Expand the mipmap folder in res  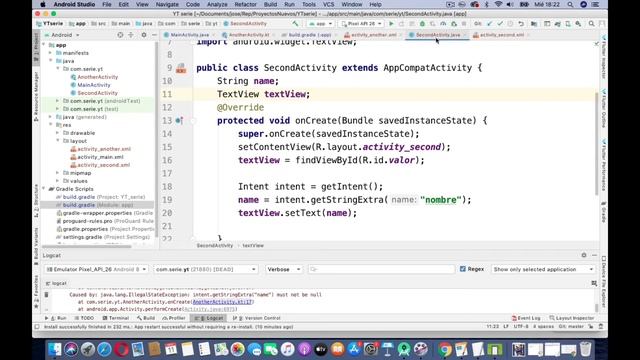coord(58,173)
